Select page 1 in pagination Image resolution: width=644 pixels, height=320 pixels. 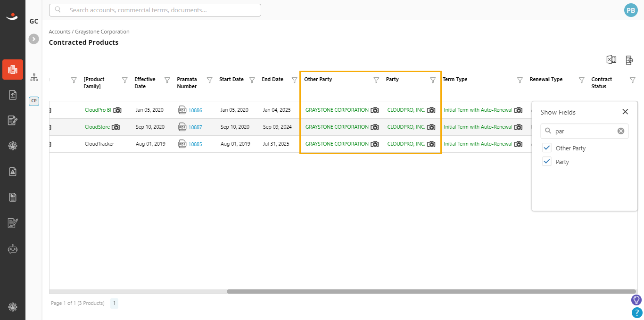point(115,303)
